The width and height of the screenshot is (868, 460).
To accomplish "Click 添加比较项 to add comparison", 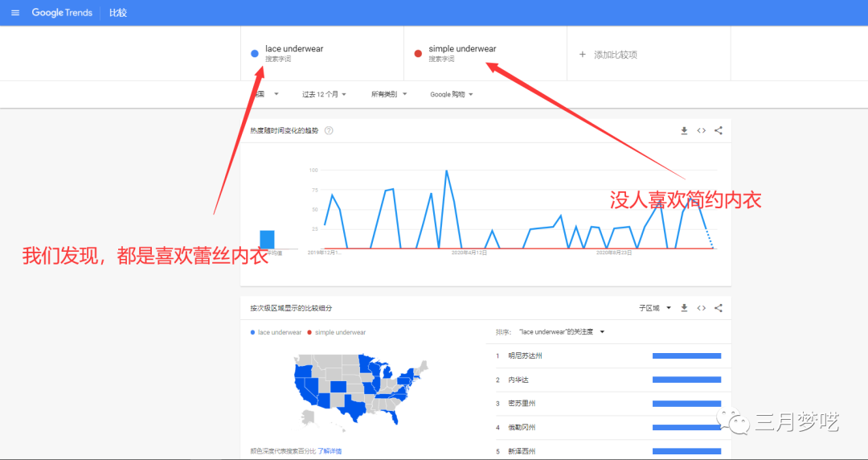I will click(616, 55).
